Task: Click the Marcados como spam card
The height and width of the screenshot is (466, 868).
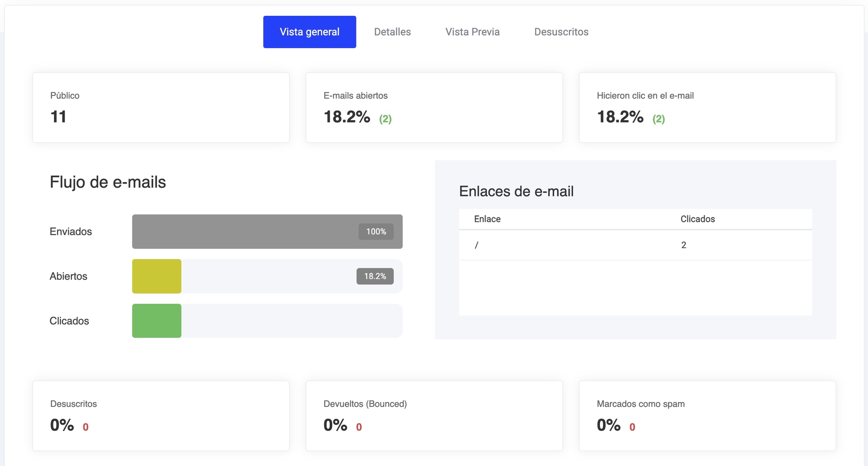Action: click(x=707, y=416)
